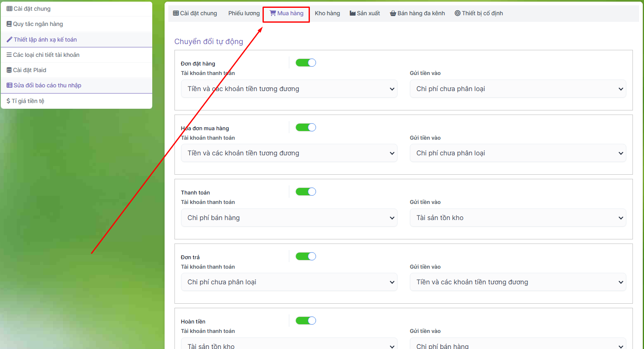This screenshot has width=644, height=349.
Task: Switch to the Kho hàng tab
Action: tap(327, 13)
